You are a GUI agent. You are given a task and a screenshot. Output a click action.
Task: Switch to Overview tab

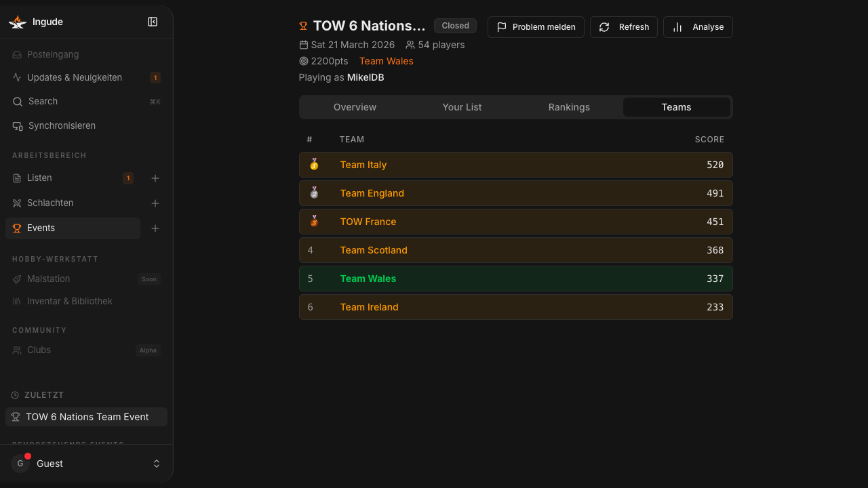[355, 107]
